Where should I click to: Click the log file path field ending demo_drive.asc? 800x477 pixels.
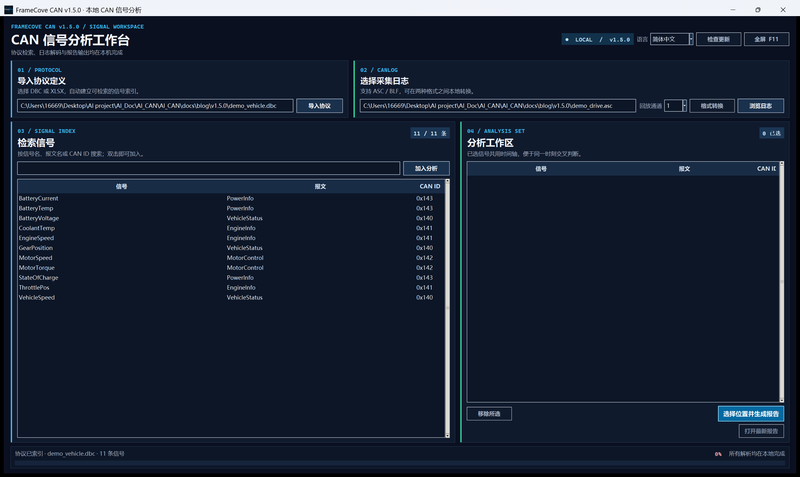[x=498, y=106]
